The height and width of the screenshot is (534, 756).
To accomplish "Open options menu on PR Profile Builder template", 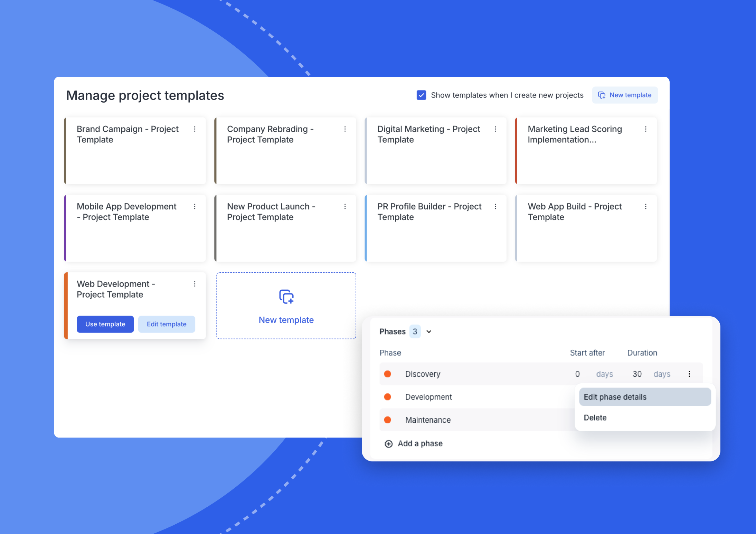I will pos(495,206).
